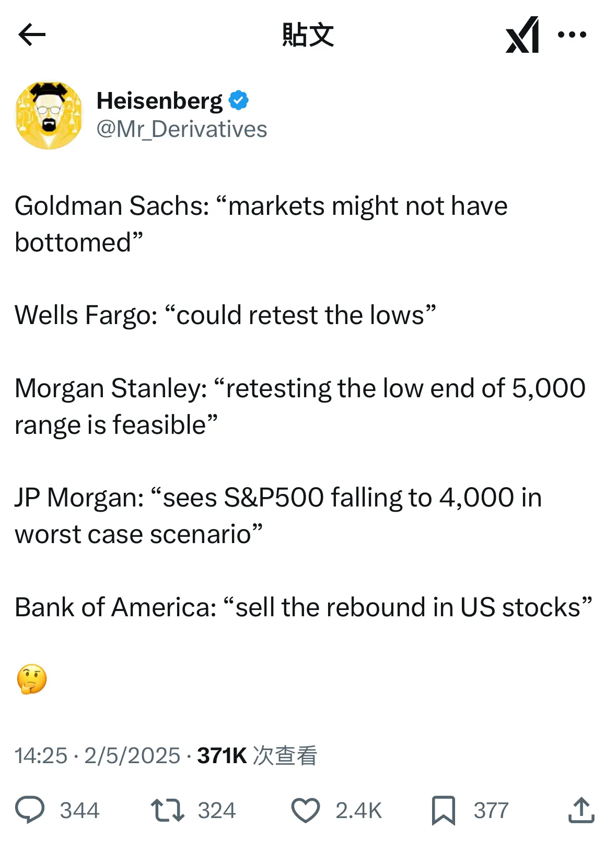The image size is (616, 852).
Task: Open Grok xAI icon in header
Action: [x=522, y=35]
